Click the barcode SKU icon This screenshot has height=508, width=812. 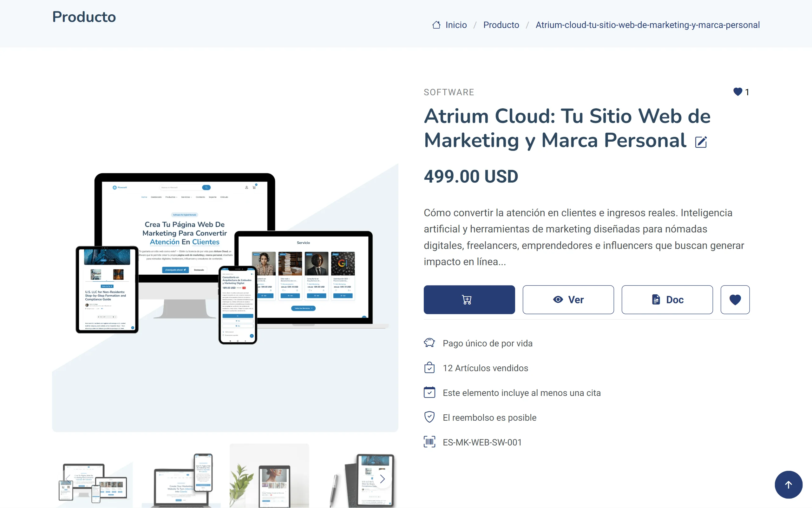click(429, 442)
